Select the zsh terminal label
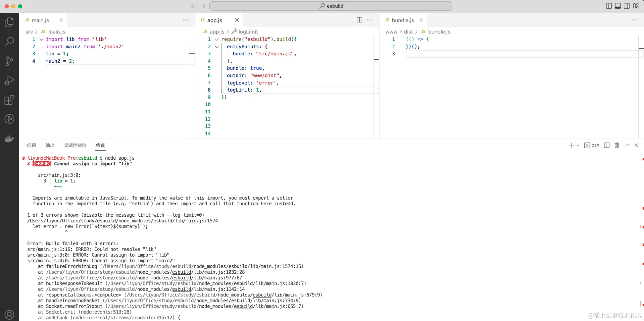This screenshot has height=321, width=644. [x=592, y=145]
